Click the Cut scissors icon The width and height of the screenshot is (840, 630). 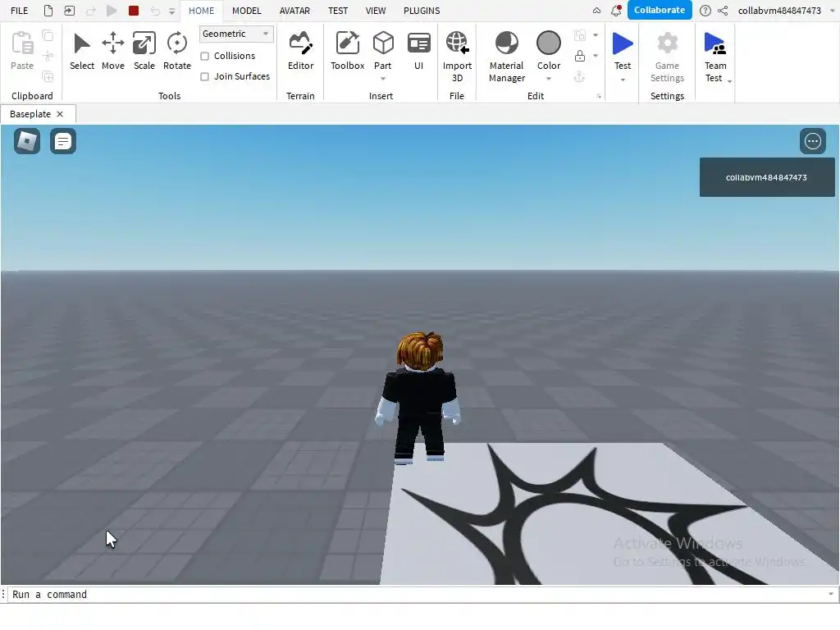(48, 56)
